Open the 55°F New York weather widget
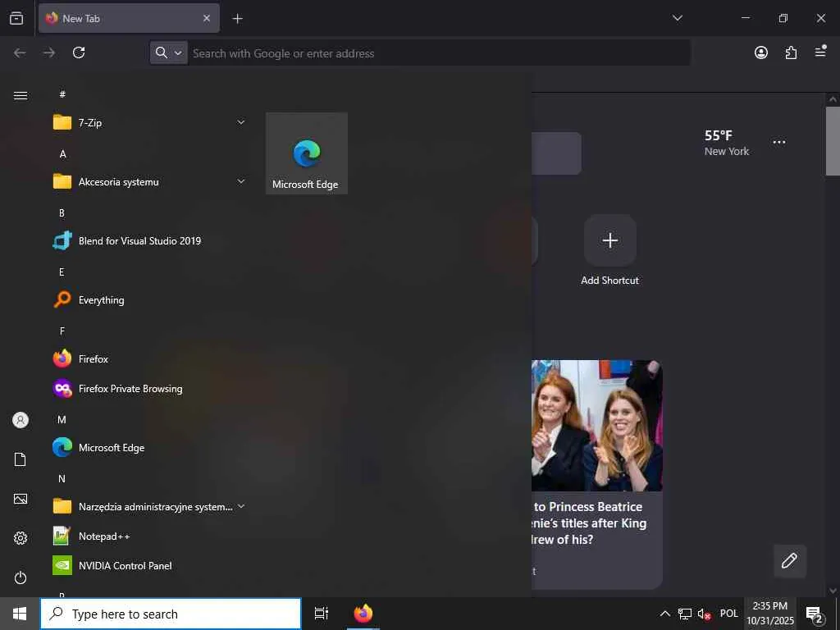The image size is (840, 630). coord(727,143)
